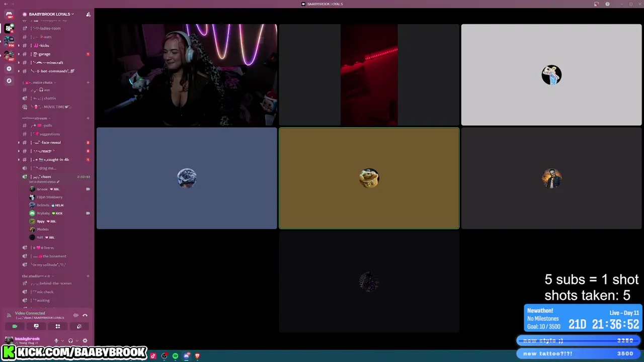Open headphones output options chevron
The height and width of the screenshot is (362, 644).
(76, 341)
